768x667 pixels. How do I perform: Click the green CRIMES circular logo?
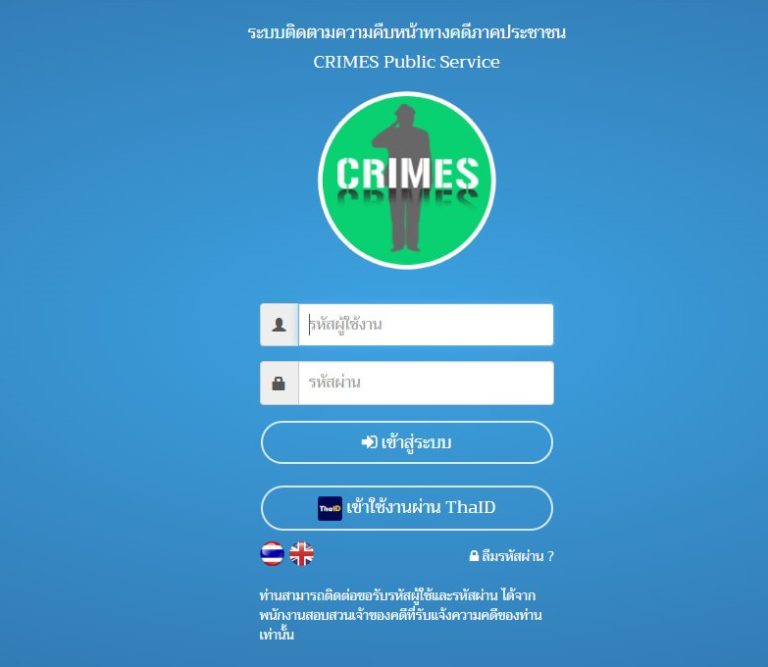(407, 180)
